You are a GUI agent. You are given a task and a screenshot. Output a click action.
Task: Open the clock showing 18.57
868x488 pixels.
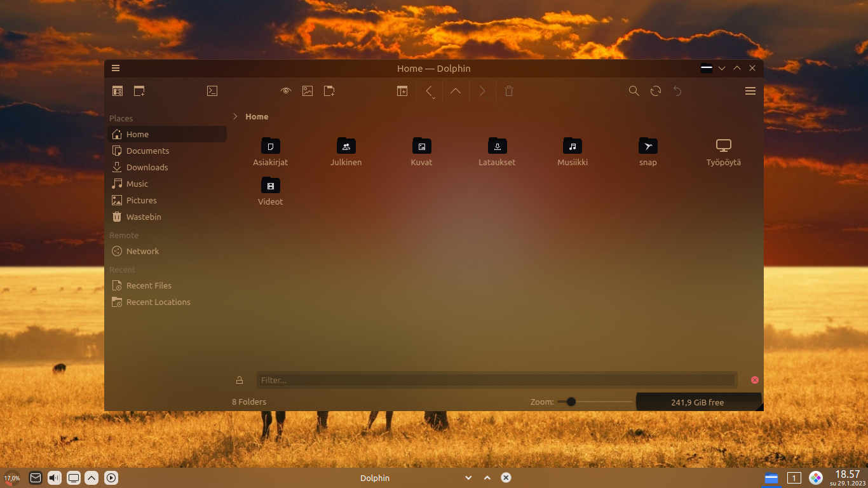[x=847, y=478]
